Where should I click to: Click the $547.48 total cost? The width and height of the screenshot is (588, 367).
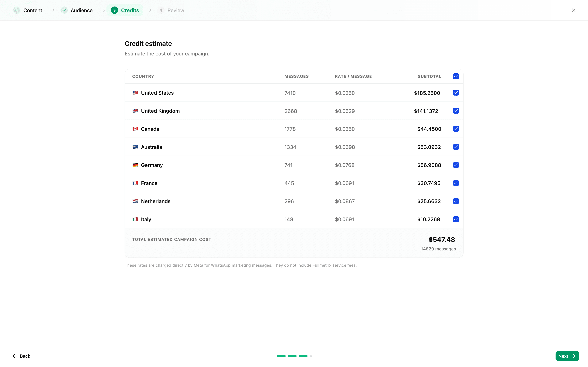tap(442, 240)
